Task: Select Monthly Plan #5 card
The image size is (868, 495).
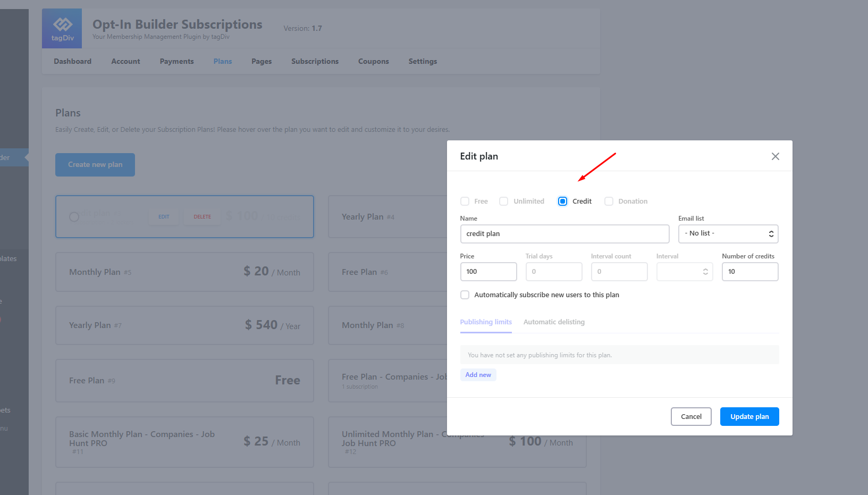Action: tap(184, 272)
